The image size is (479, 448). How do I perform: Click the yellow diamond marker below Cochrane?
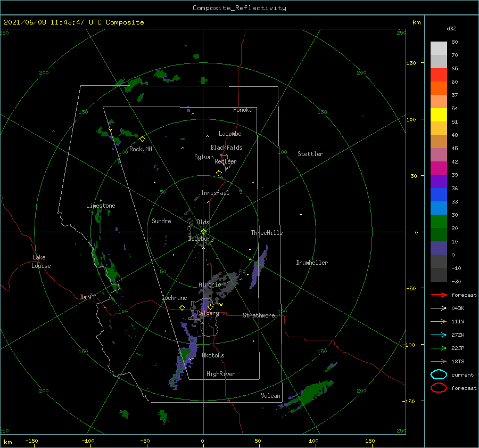click(x=183, y=308)
